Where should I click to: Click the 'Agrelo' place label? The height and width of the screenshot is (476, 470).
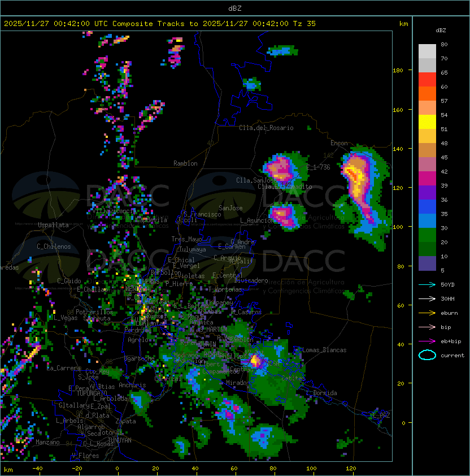point(138,340)
